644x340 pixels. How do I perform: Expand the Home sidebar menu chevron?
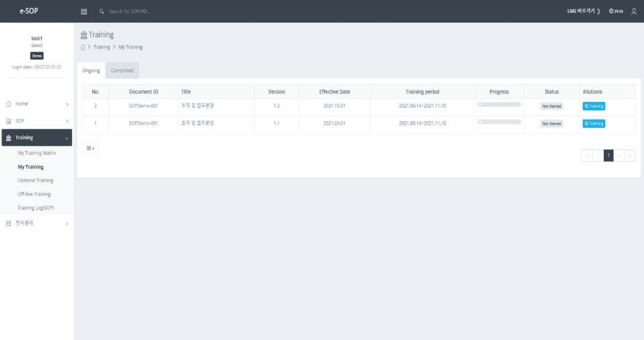(67, 104)
